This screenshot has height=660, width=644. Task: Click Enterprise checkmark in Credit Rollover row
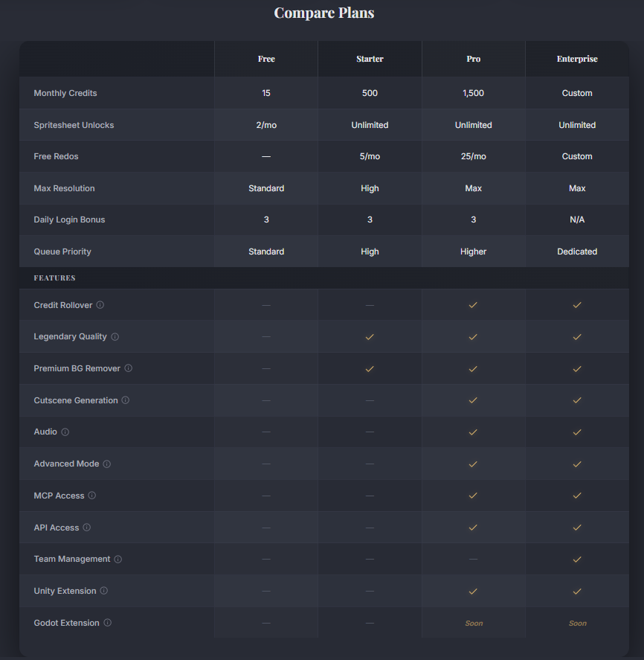click(577, 305)
